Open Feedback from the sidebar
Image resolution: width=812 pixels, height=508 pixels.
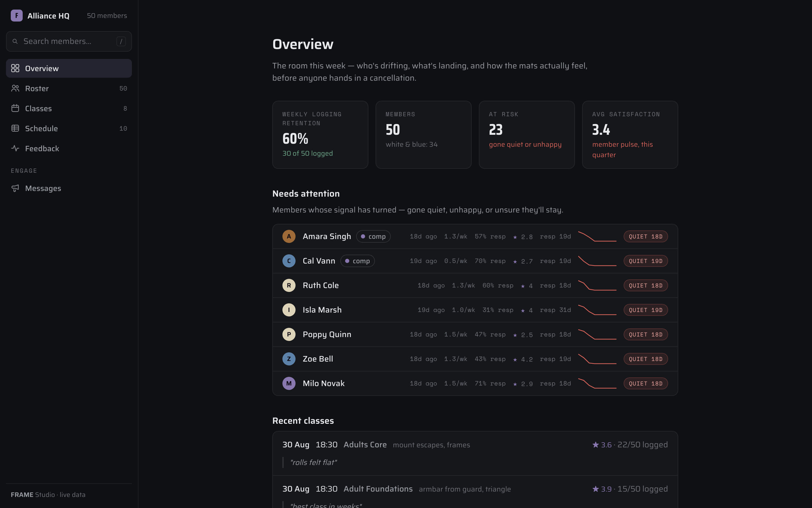point(69,148)
